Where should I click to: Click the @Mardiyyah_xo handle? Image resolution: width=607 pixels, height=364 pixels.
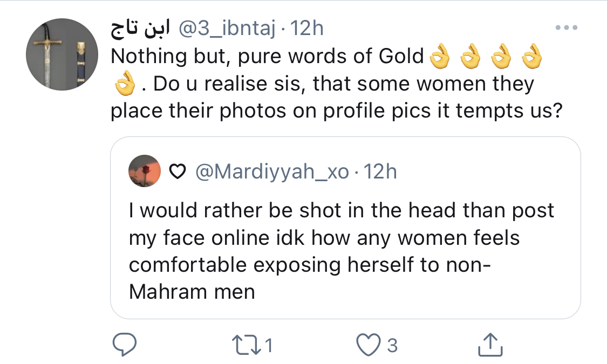coord(271,172)
